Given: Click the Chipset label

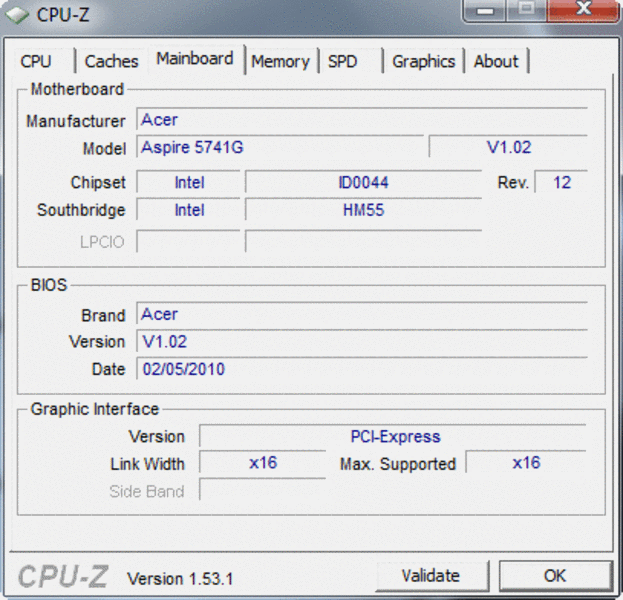Looking at the screenshot, I should pyautogui.click(x=98, y=183).
